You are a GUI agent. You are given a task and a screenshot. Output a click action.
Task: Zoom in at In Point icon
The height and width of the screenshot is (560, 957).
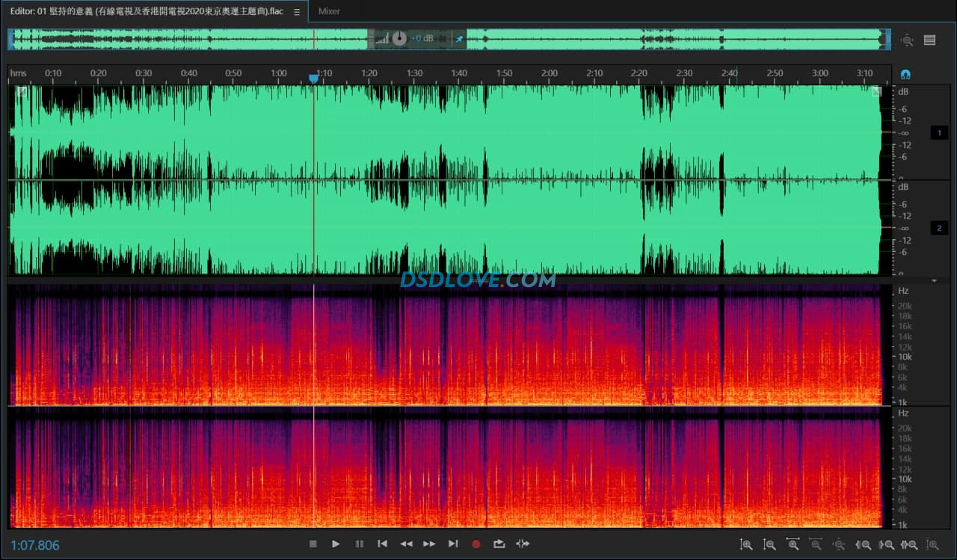[x=863, y=545]
